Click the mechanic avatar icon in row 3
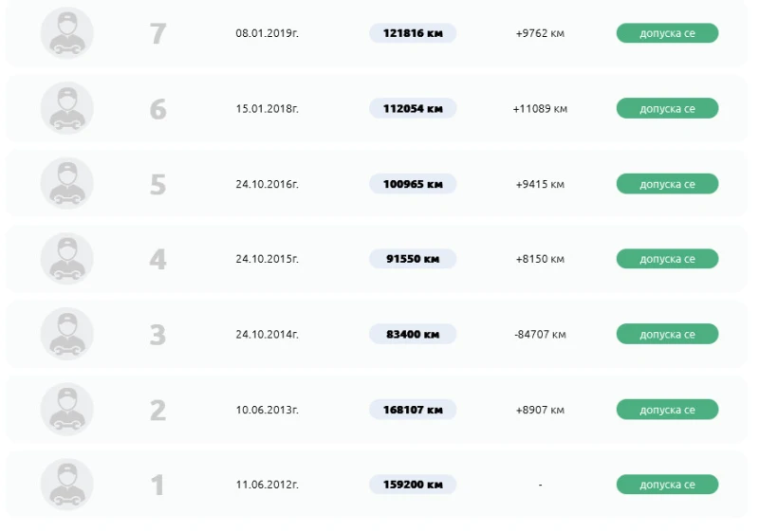 click(67, 334)
